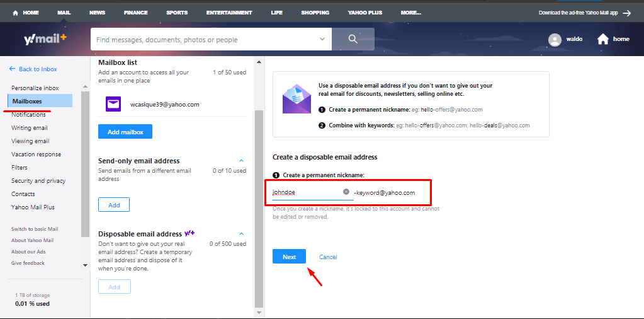Click the search magnifier button
Viewport: 644px width, 319px height.
pyautogui.click(x=353, y=39)
